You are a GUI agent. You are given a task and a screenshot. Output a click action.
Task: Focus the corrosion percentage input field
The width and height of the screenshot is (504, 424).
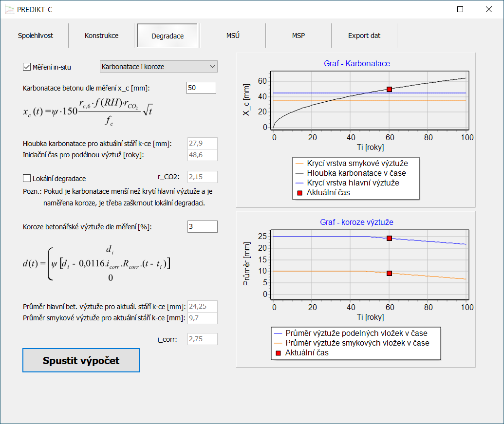point(202,226)
